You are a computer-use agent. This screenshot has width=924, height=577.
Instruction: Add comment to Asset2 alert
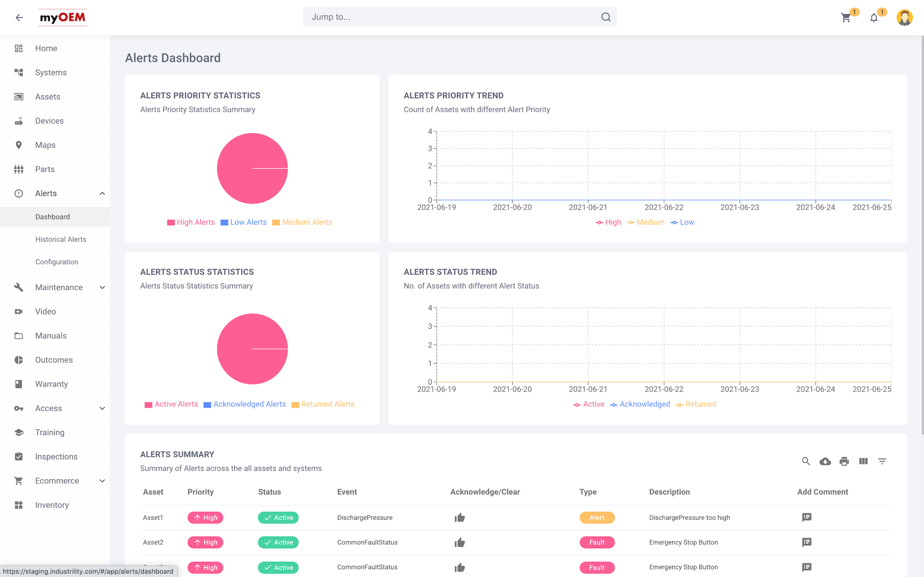point(807,542)
